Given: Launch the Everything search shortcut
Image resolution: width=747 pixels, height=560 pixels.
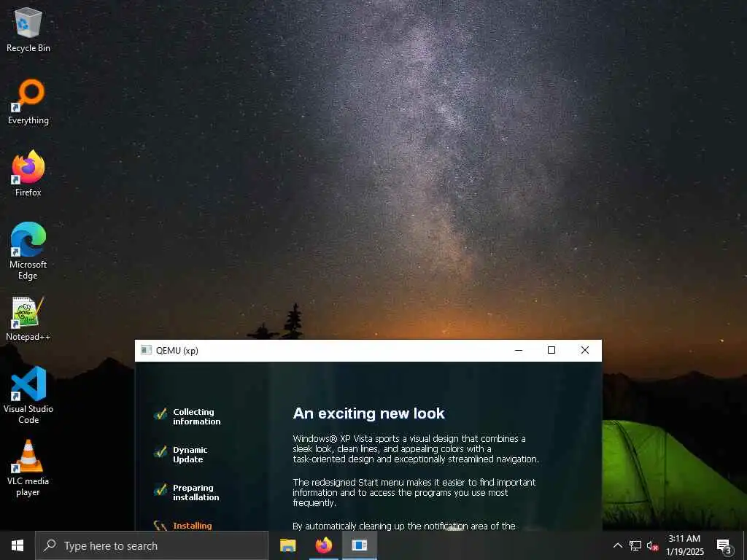Looking at the screenshot, I should (28, 102).
